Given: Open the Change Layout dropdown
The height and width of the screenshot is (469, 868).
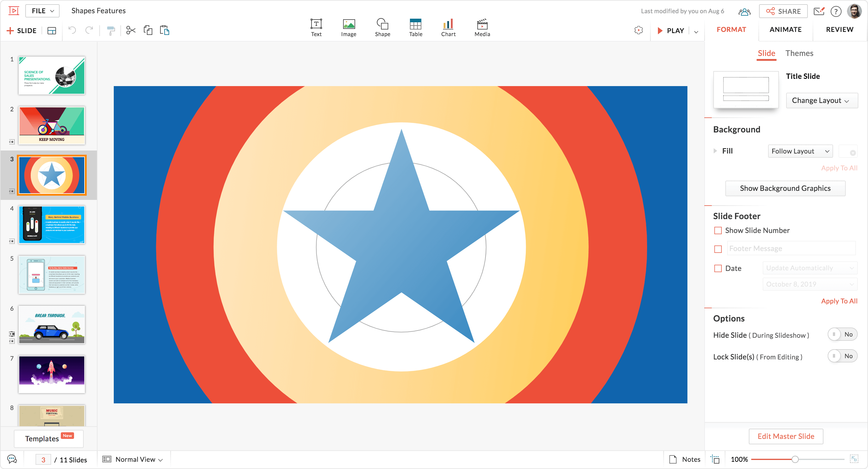Looking at the screenshot, I should [x=822, y=101].
